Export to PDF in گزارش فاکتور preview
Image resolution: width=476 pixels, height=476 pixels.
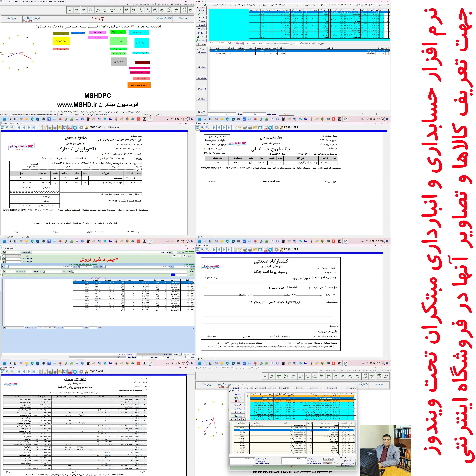[x=70, y=128]
